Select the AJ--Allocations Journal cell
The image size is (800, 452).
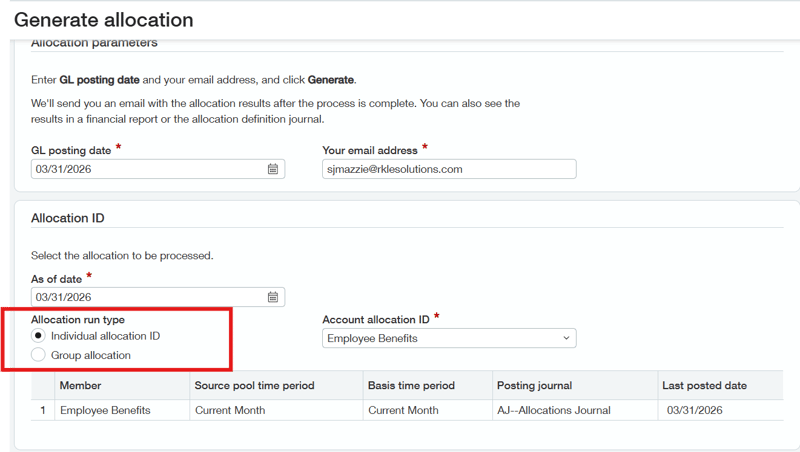pyautogui.click(x=558, y=411)
